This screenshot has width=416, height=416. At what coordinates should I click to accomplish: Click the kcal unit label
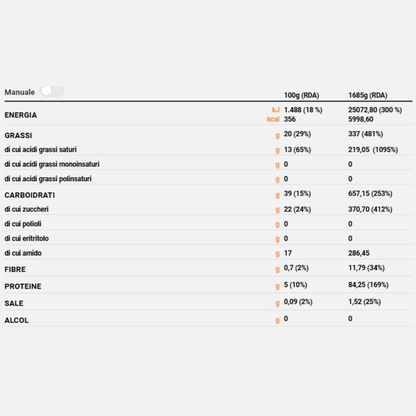(273, 119)
